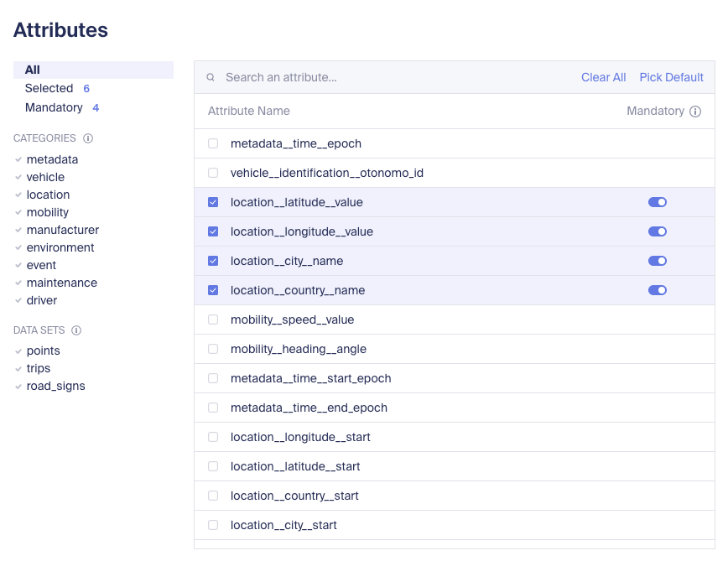This screenshot has width=728, height=561.
Task: Check the location__longitude__start checkbox
Action: tap(213, 437)
